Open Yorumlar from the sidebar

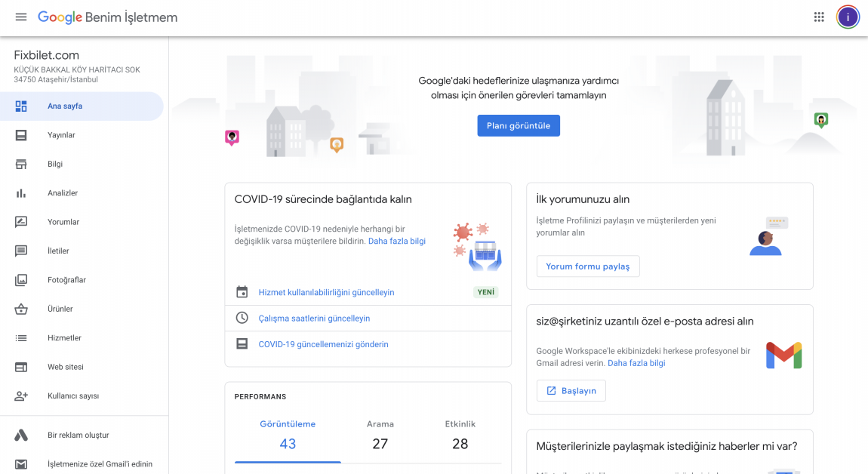(63, 222)
